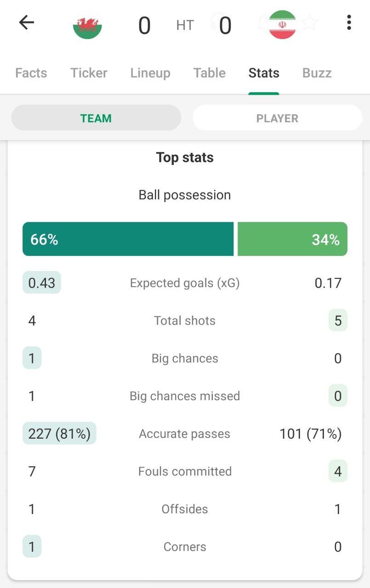370x588 pixels.
Task: Tap the back arrow
Action: (x=27, y=23)
